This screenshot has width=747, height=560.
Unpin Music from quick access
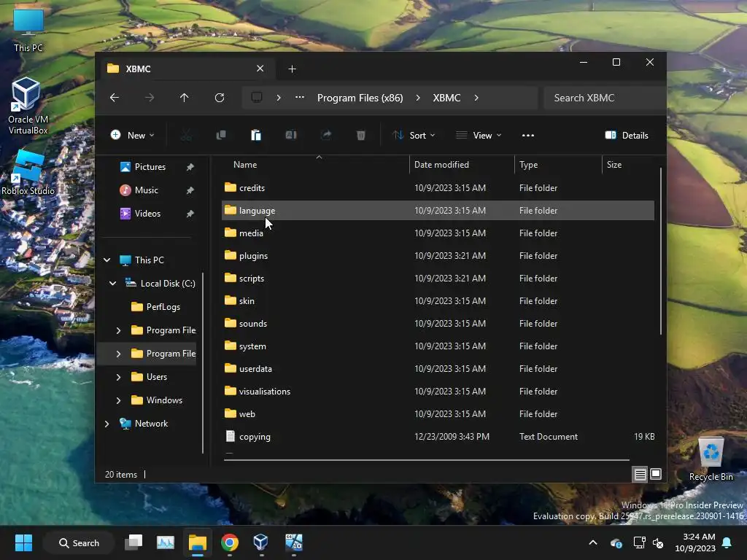(190, 190)
